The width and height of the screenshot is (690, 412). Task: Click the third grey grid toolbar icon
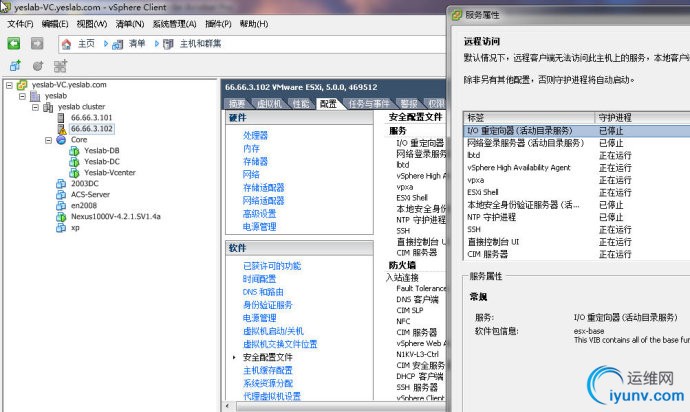point(60,66)
